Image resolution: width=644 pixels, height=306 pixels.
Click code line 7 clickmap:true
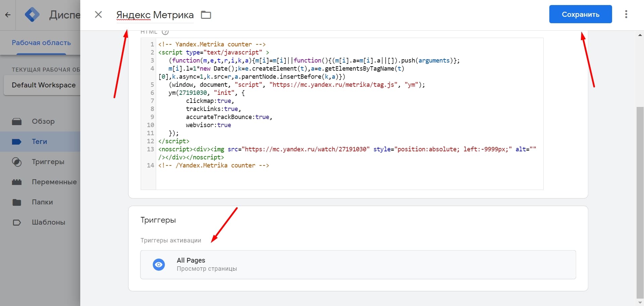tap(210, 101)
